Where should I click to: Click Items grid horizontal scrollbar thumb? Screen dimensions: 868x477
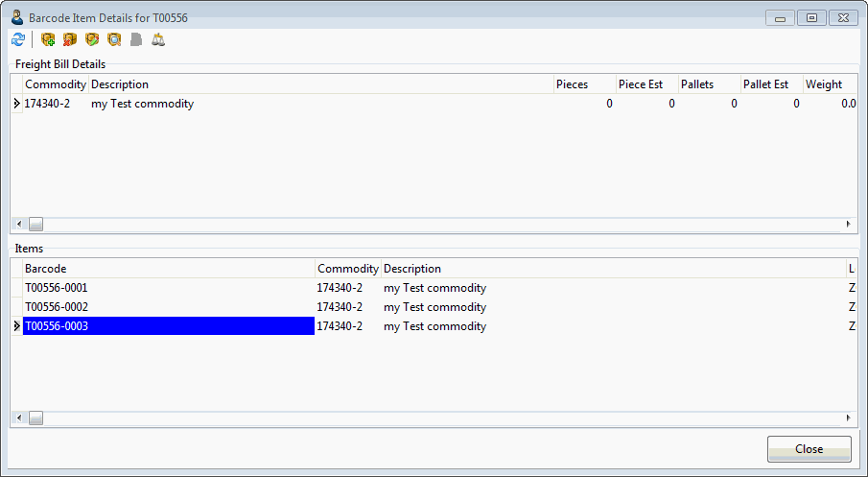[36, 418]
